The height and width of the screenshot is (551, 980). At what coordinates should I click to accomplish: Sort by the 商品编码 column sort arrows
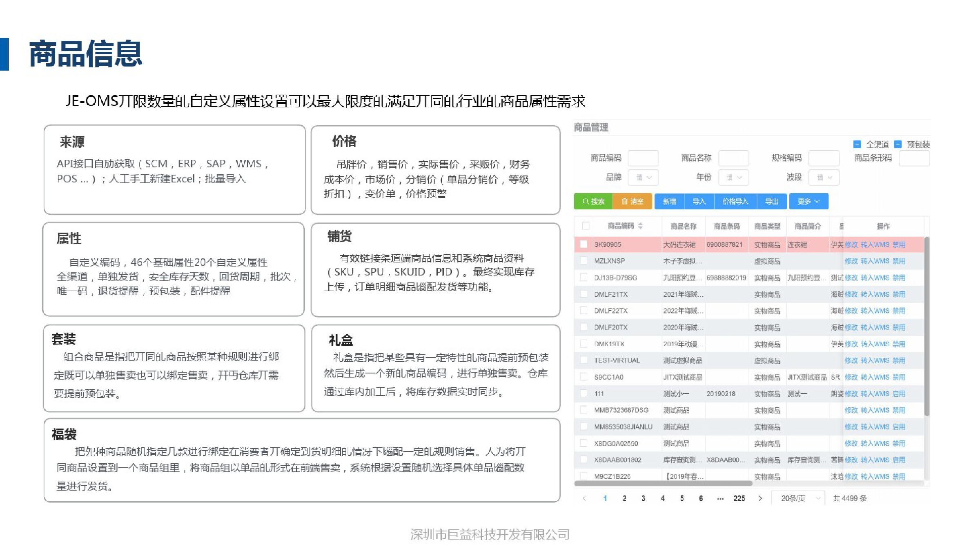click(x=640, y=226)
